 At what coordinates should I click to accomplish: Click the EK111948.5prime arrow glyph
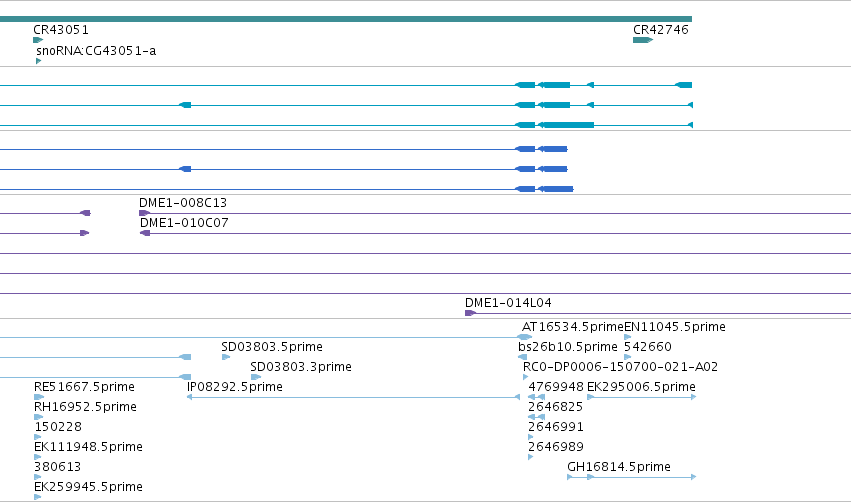point(37,457)
